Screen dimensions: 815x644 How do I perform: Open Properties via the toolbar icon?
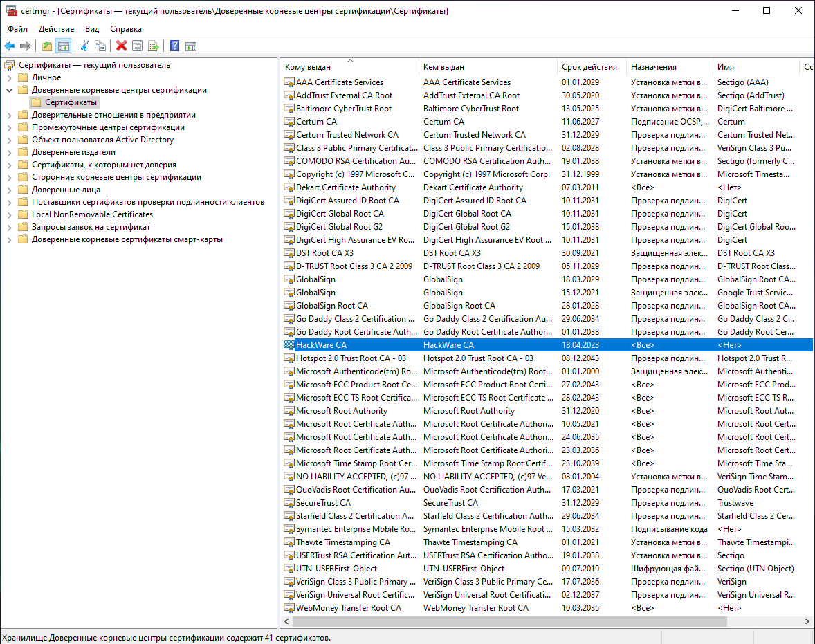[x=137, y=46]
